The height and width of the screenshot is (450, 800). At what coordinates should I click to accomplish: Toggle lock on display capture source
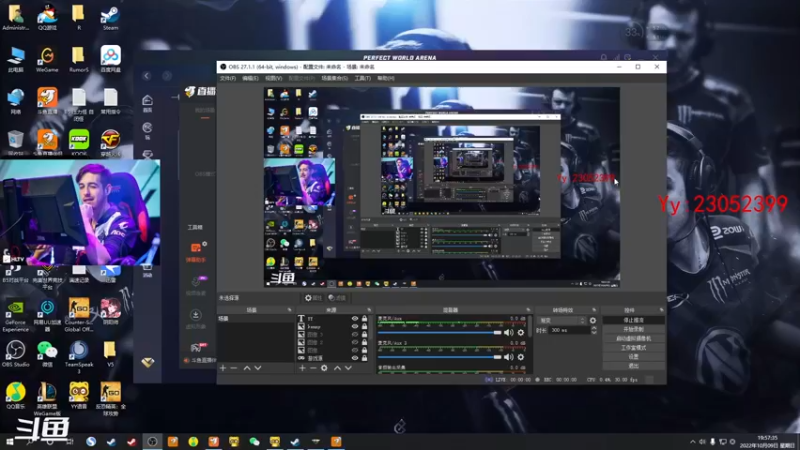coord(364,358)
